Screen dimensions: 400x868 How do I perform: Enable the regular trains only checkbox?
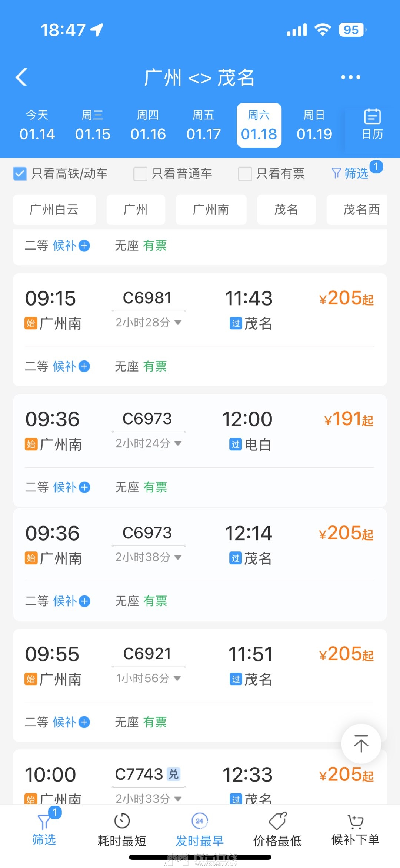pyautogui.click(x=140, y=174)
